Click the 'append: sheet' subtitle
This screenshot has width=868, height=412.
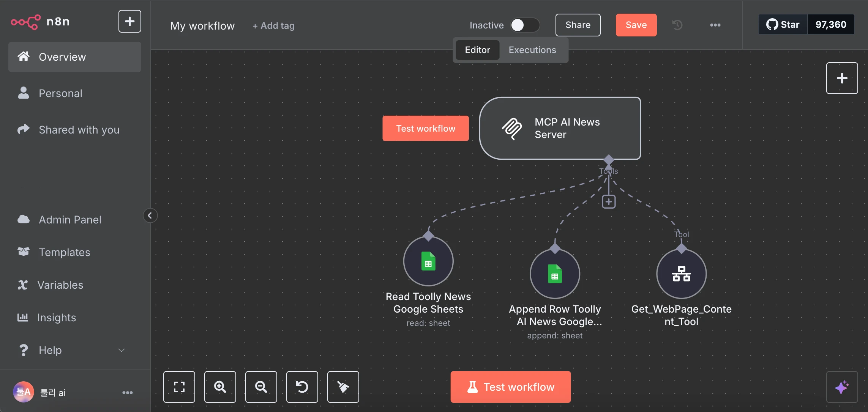pyautogui.click(x=555, y=336)
